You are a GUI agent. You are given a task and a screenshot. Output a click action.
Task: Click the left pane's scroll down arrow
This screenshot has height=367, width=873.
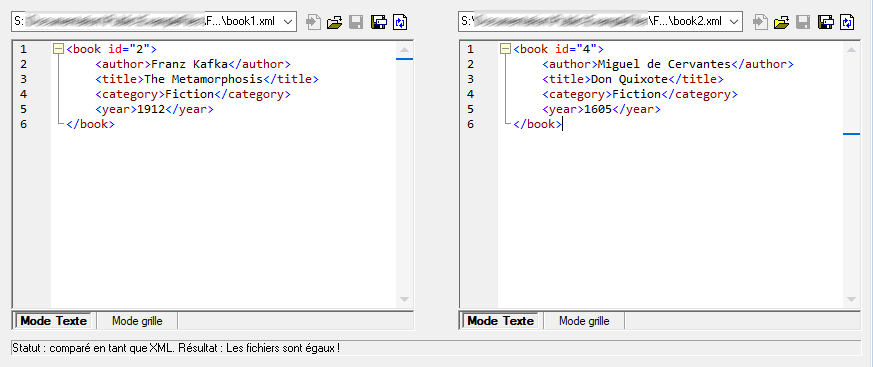coord(404,300)
